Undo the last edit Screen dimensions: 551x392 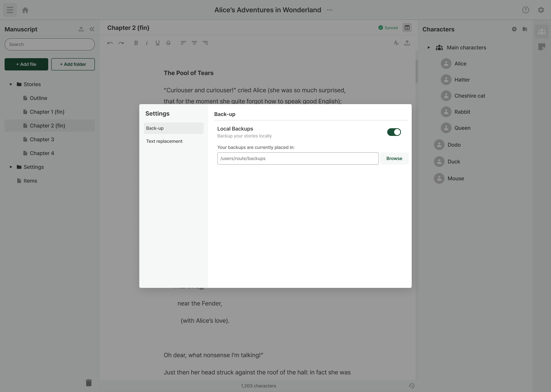coord(110,43)
